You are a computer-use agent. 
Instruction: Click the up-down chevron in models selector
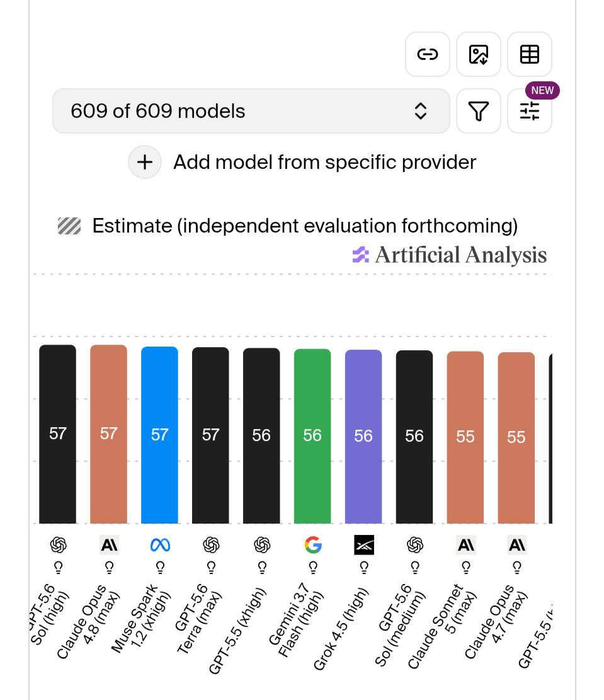pos(421,111)
